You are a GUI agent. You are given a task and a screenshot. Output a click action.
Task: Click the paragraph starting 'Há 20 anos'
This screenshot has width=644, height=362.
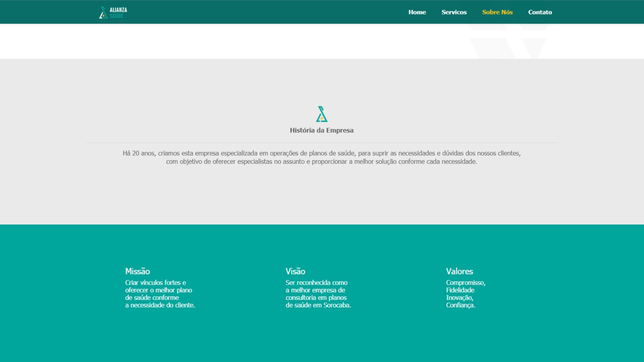(322, 158)
